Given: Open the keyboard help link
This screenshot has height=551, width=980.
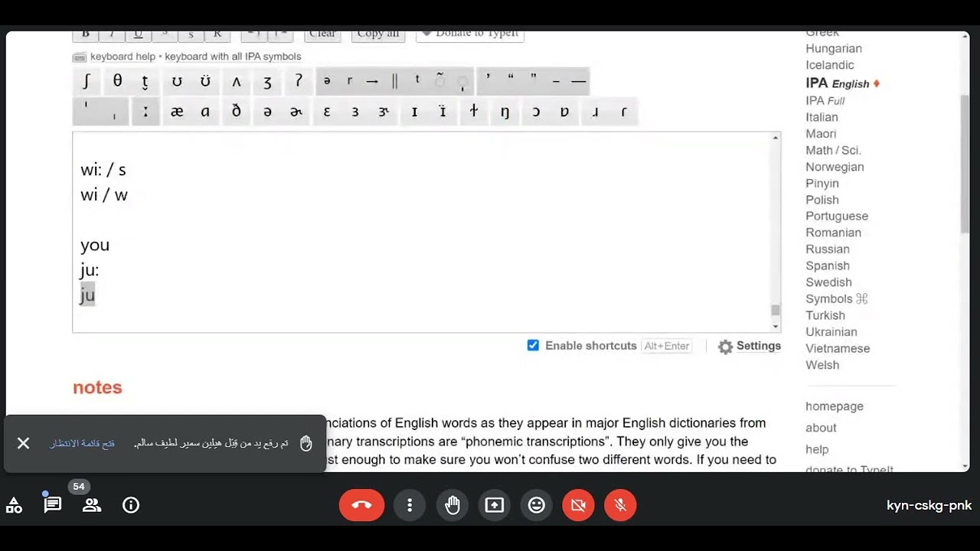Looking at the screenshot, I should [x=122, y=57].
